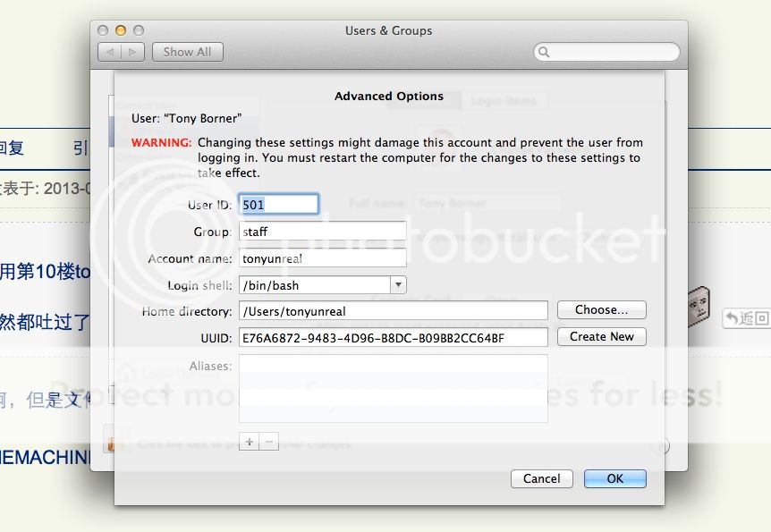Click the User: "Tony Borner" text
This screenshot has height=532, width=771.
click(186, 119)
